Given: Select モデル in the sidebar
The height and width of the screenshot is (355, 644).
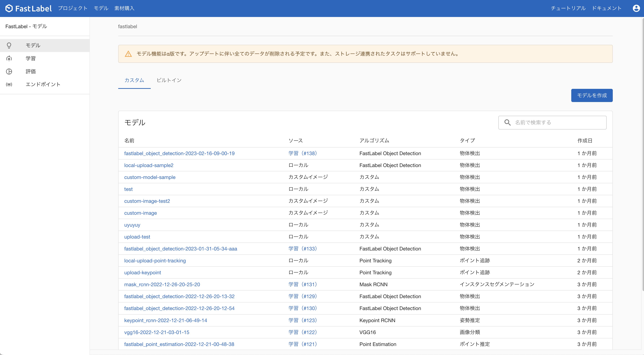Looking at the screenshot, I should tap(45, 45).
